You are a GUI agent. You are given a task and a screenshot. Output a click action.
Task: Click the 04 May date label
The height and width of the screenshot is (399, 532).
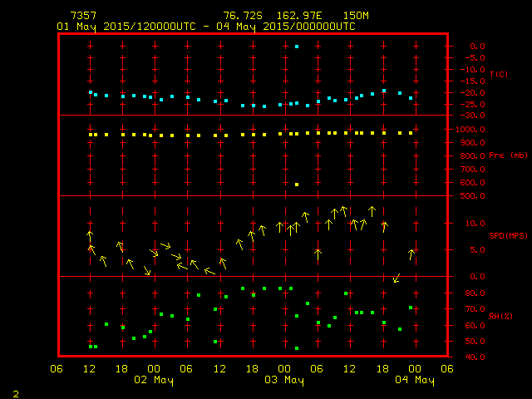pos(414,380)
